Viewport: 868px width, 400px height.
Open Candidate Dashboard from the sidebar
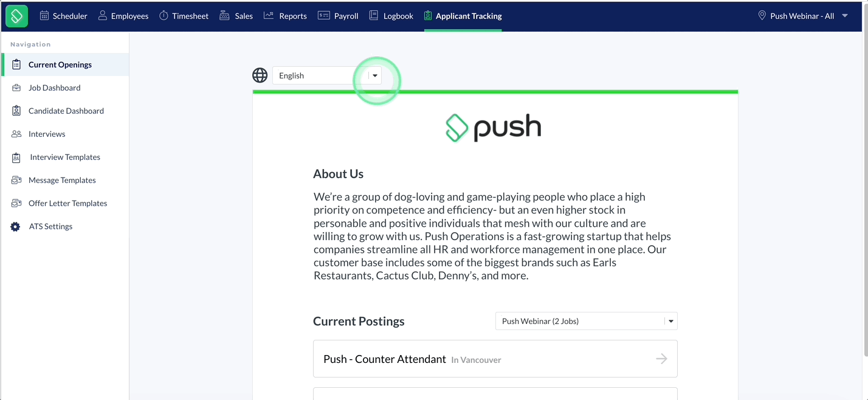64,111
